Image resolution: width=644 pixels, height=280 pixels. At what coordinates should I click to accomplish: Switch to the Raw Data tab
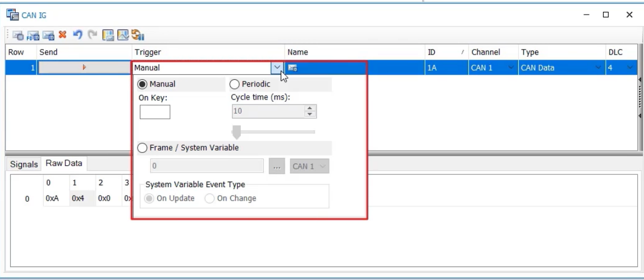point(63,163)
